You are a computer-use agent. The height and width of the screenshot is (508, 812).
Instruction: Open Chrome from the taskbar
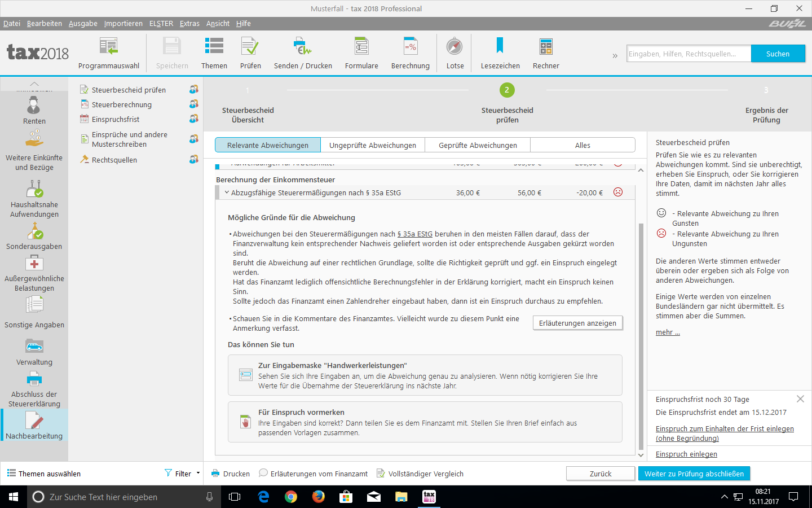point(291,497)
